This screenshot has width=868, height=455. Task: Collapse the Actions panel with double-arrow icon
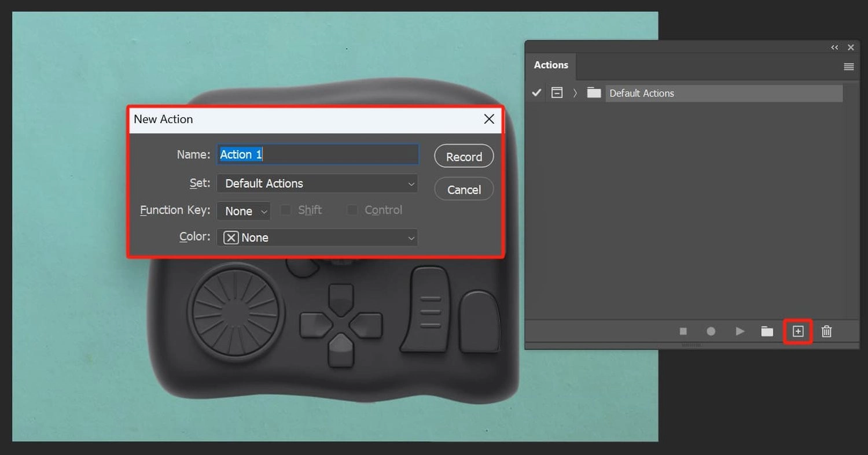(834, 47)
